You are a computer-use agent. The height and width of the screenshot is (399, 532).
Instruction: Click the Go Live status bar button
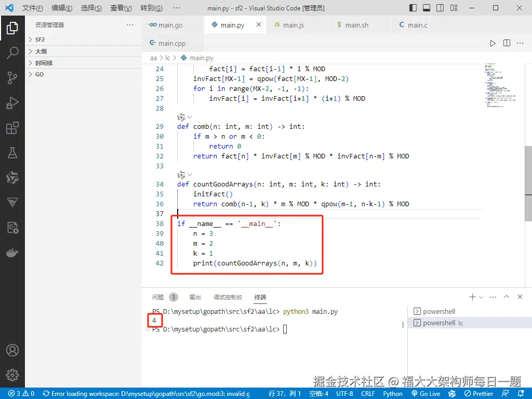[x=426, y=394]
